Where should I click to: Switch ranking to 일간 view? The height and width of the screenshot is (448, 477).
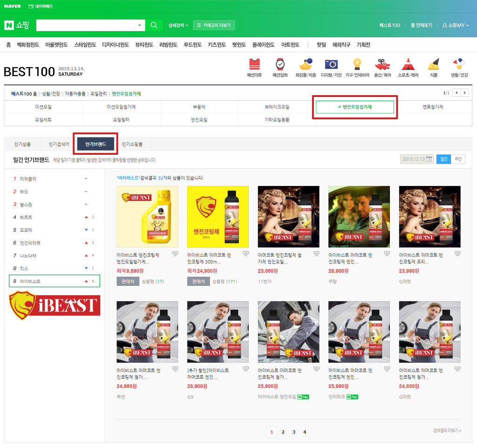(443, 159)
